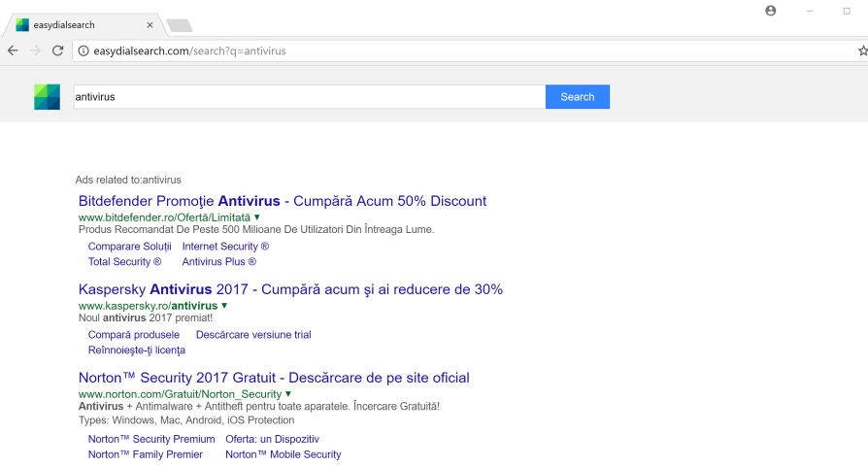Maximize the browser window
The image size is (868, 467).
pos(847,11)
